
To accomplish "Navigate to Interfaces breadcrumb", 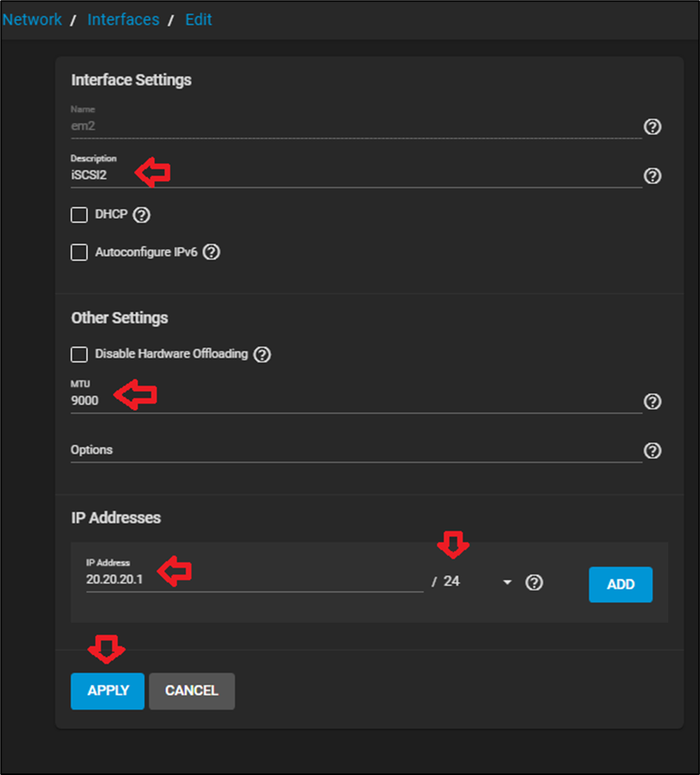I will (123, 20).
